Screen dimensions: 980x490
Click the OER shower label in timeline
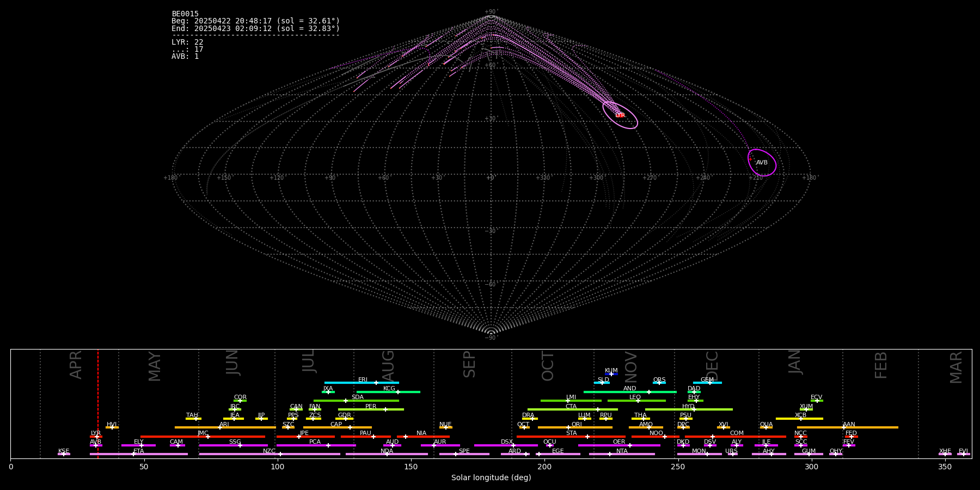pos(619,442)
